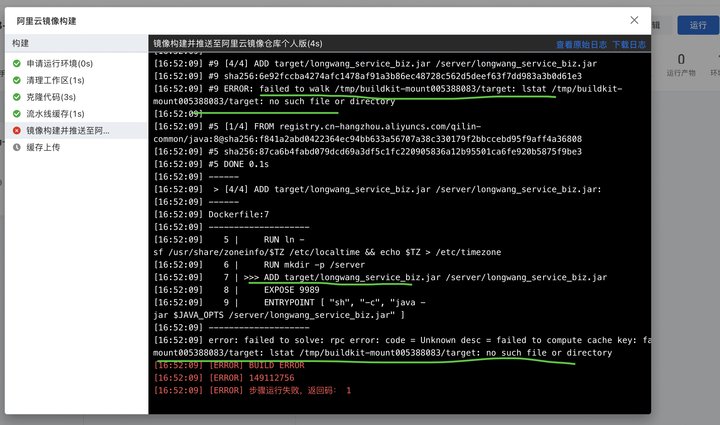Click green check icon beside 流水线缓存
Viewport: 720px width, 425px height.
tap(17, 114)
